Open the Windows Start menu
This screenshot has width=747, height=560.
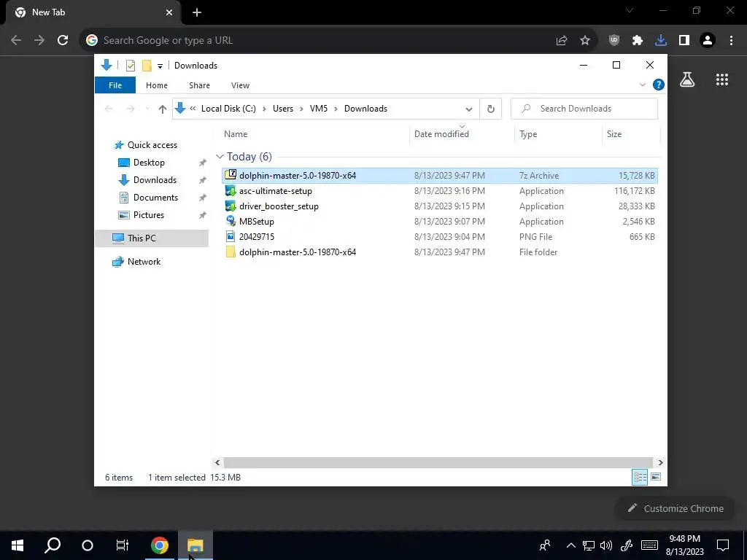[18, 545]
